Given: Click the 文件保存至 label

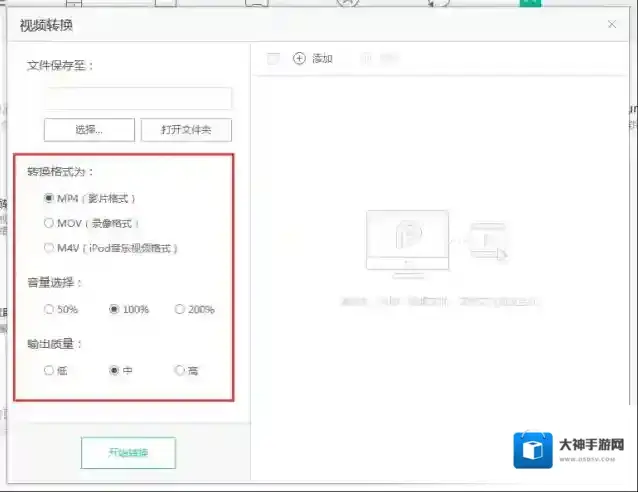Looking at the screenshot, I should point(60,65).
